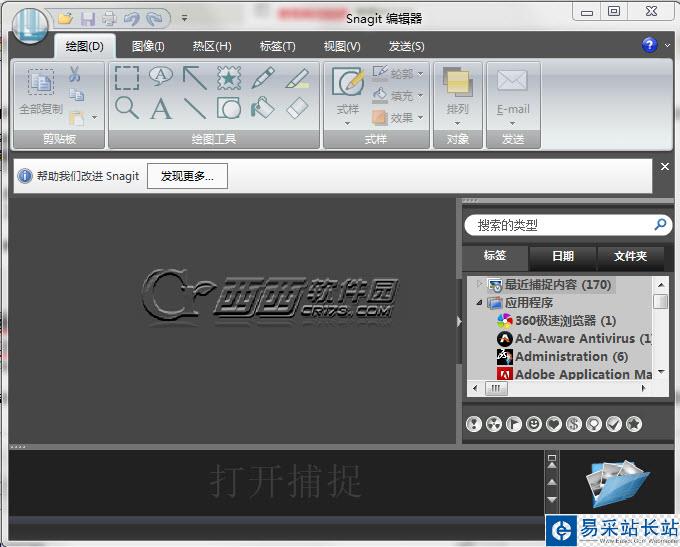This screenshot has height=547, width=680.
Task: Select the 标签 tab in search pane
Action: (495, 255)
